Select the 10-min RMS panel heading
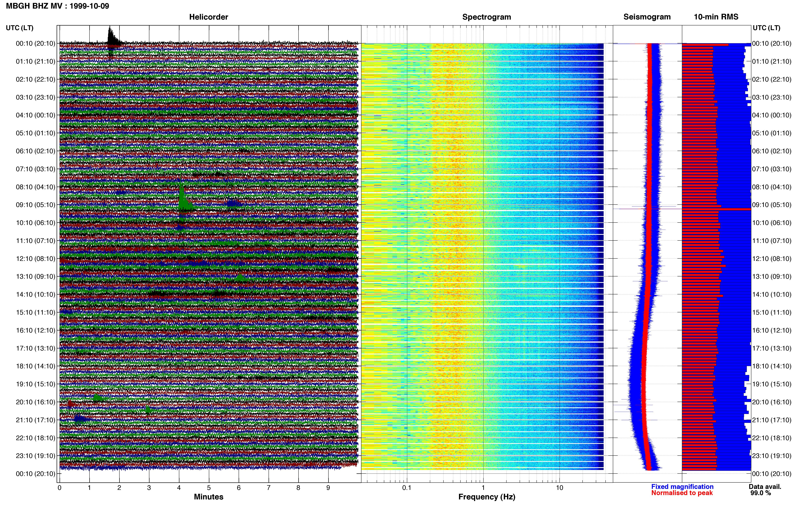The height and width of the screenshot is (508, 812). [x=716, y=17]
